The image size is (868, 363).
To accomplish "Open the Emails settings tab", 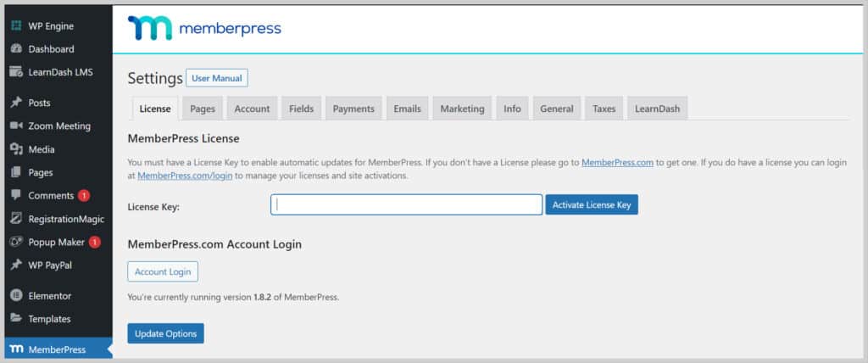I will [408, 109].
